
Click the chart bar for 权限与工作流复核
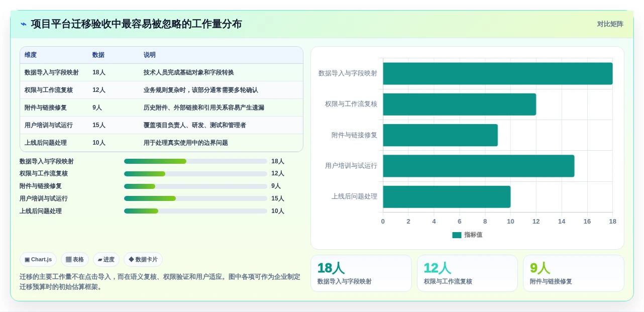(x=460, y=105)
